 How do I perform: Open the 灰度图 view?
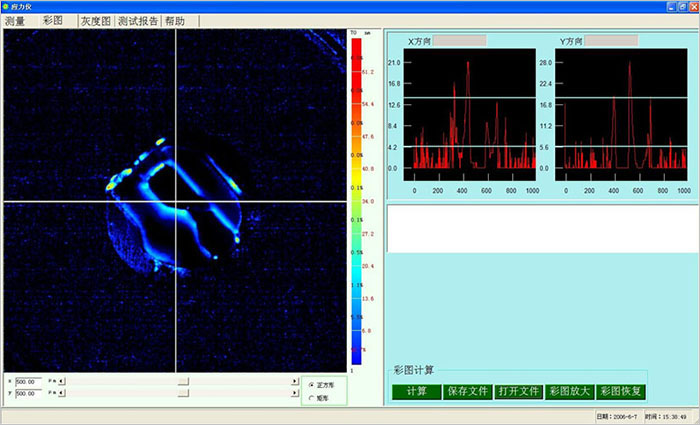click(96, 21)
